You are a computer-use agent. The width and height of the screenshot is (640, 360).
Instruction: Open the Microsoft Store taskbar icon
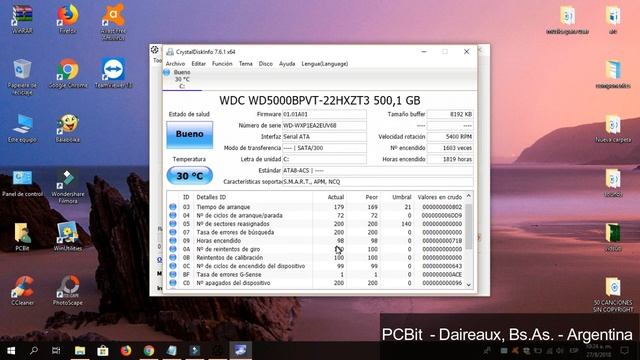pyautogui.click(x=103, y=351)
